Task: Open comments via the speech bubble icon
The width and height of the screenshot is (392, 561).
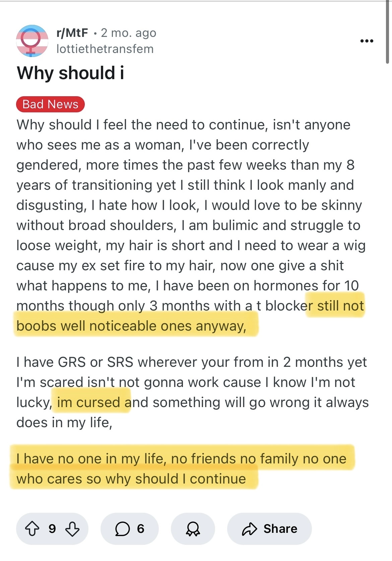Action: tap(122, 529)
